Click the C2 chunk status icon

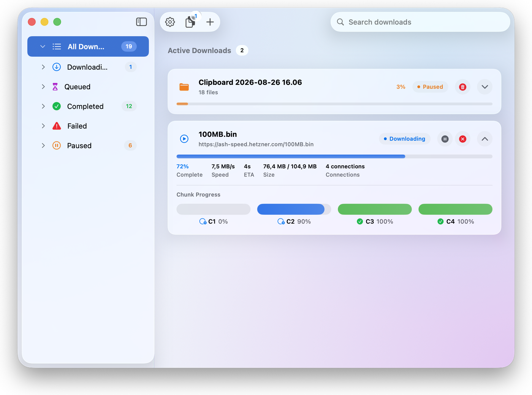click(281, 222)
